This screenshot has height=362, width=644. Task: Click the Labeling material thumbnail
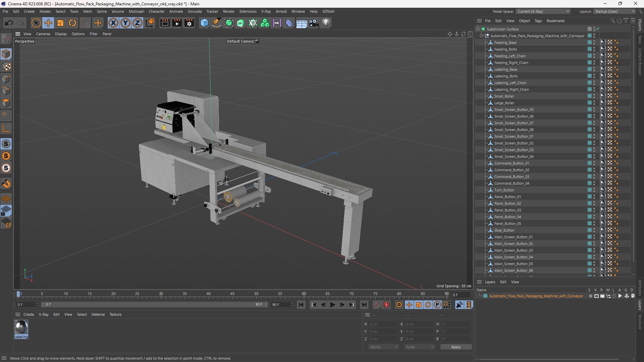(x=21, y=327)
